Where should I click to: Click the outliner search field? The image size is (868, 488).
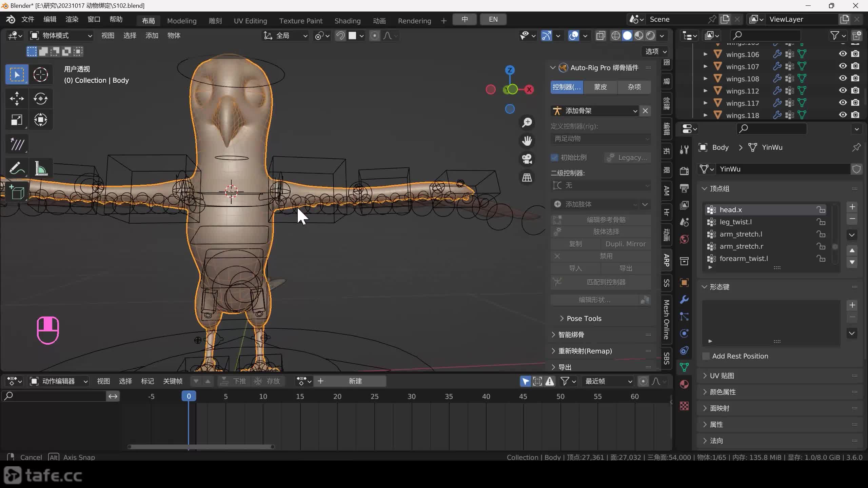point(765,36)
